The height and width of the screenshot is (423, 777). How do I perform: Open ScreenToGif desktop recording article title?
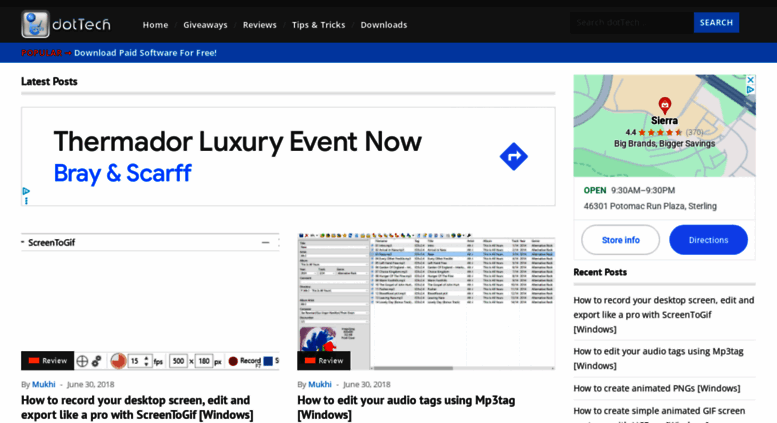[x=137, y=407]
